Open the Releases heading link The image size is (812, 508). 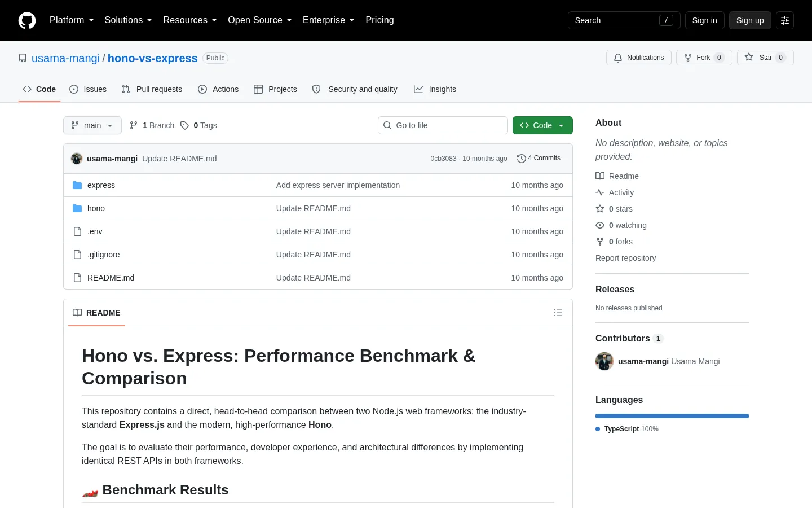(x=615, y=289)
